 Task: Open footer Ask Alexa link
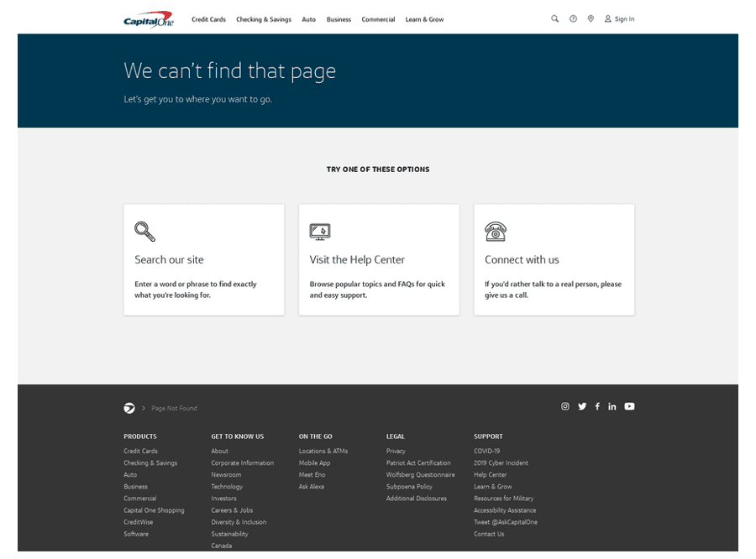[x=312, y=487]
